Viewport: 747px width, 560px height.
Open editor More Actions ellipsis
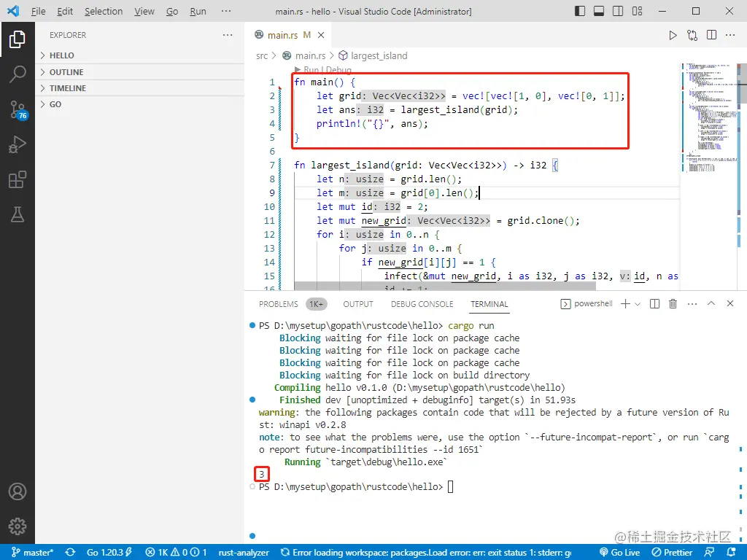point(730,35)
